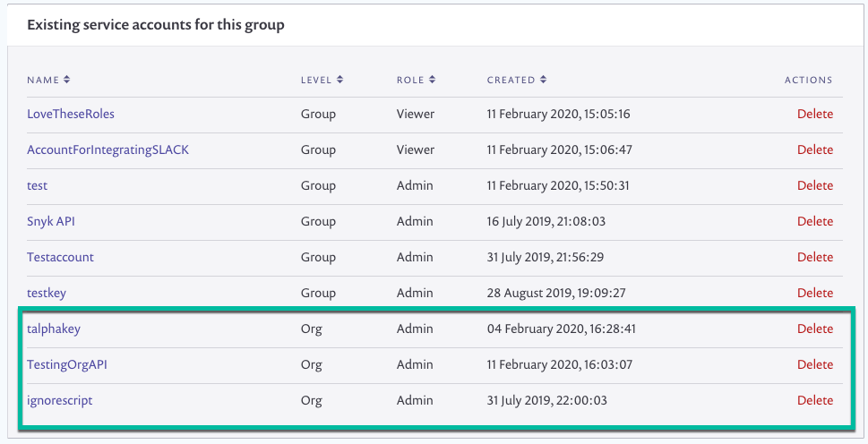Open the ignorescript service account
The width and height of the screenshot is (868, 444).
click(x=60, y=401)
